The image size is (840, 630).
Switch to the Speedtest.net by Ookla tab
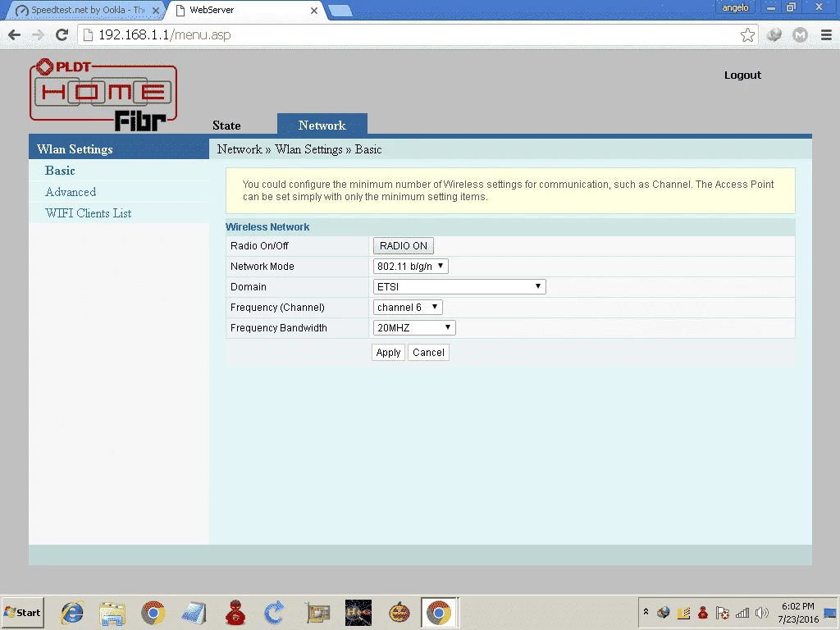coord(87,10)
